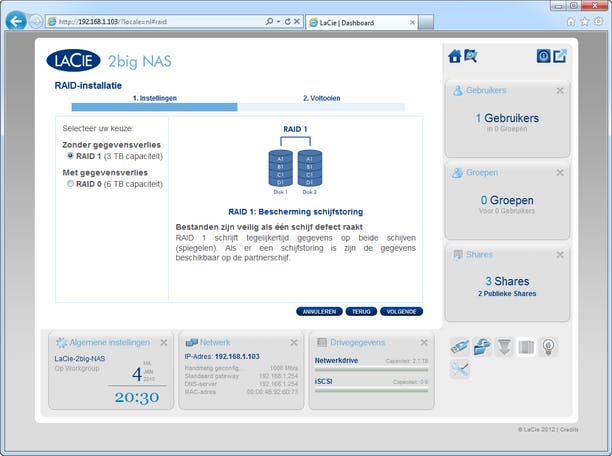Go to the dashboard home icon

(x=455, y=56)
